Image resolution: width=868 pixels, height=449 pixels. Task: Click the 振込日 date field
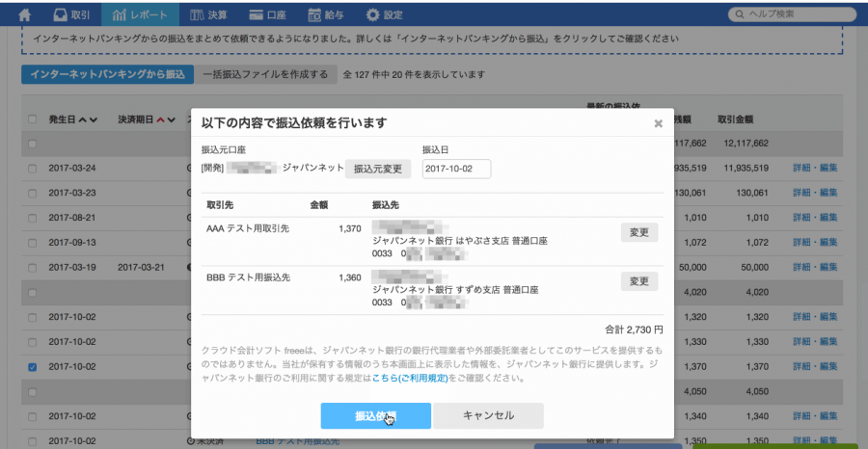point(456,169)
